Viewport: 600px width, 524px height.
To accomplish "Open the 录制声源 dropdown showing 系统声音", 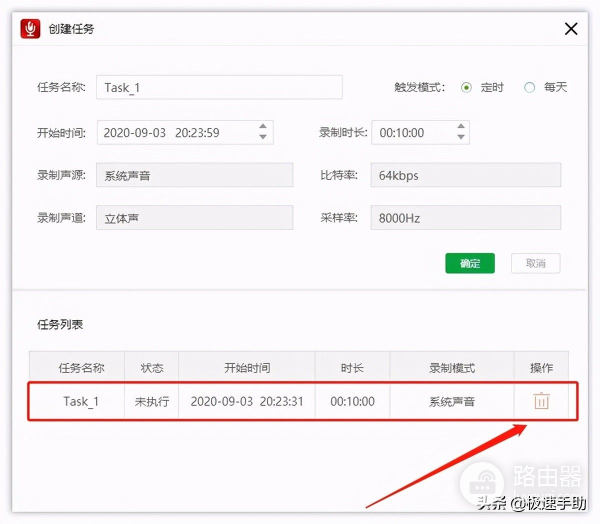I will [x=194, y=175].
